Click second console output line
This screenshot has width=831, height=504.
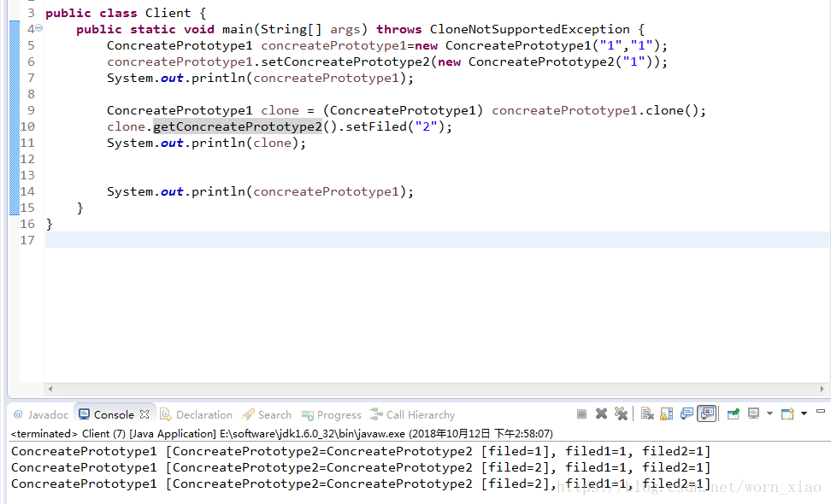pyautogui.click(x=361, y=467)
